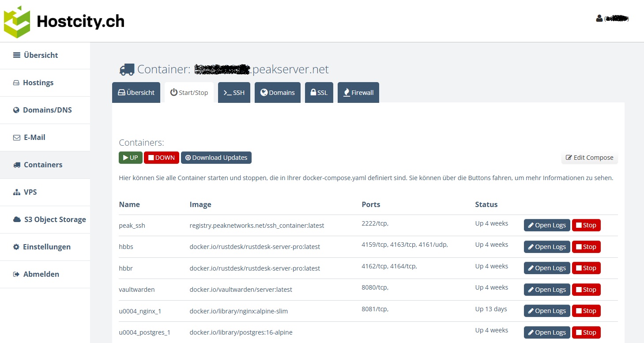Image resolution: width=644 pixels, height=343 pixels.
Task: Click the user profile icon
Action: click(599, 19)
